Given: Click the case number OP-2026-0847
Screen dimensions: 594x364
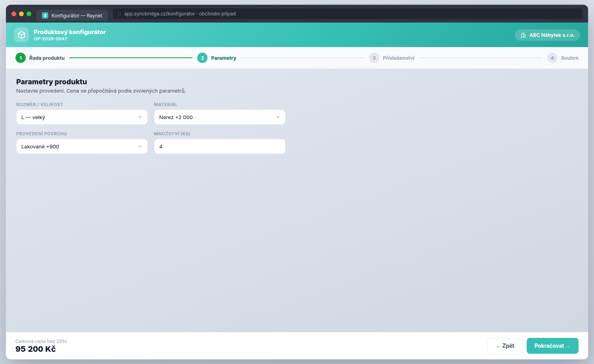Looking at the screenshot, I should click(50, 39).
